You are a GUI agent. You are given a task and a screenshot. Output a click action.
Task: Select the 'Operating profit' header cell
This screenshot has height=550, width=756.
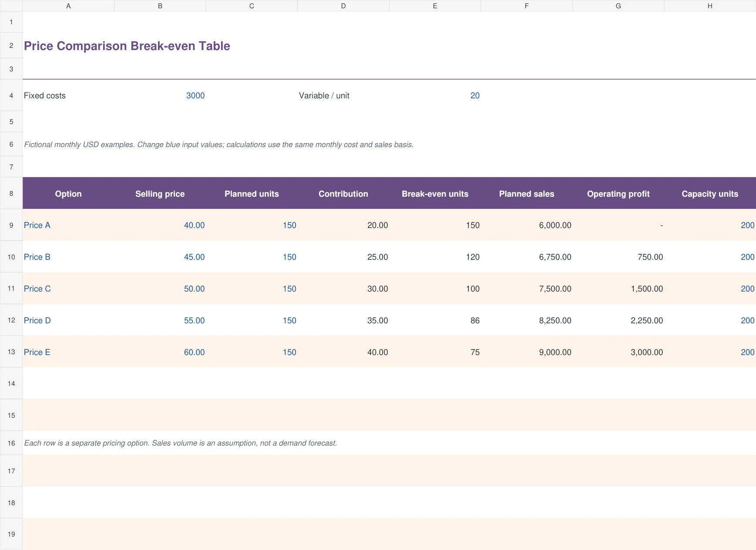[618, 194]
